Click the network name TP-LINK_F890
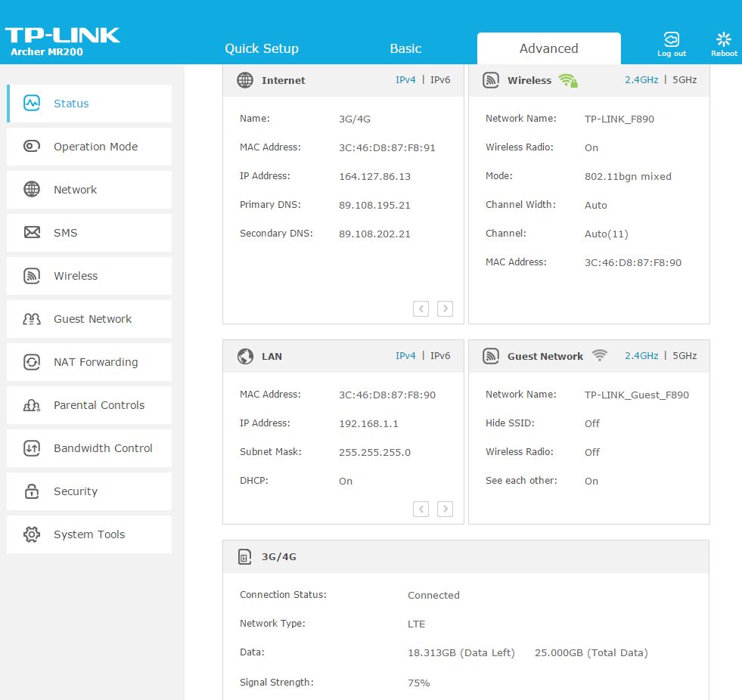 [x=619, y=119]
